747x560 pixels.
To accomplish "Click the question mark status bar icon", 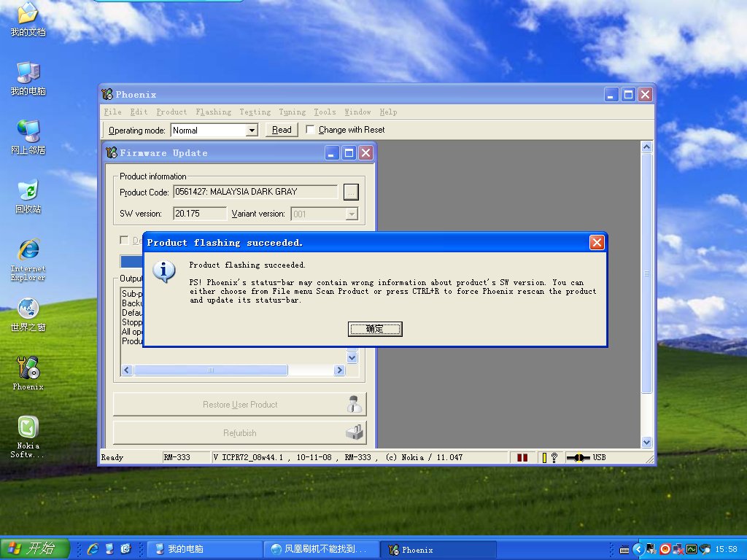I will click(x=554, y=458).
